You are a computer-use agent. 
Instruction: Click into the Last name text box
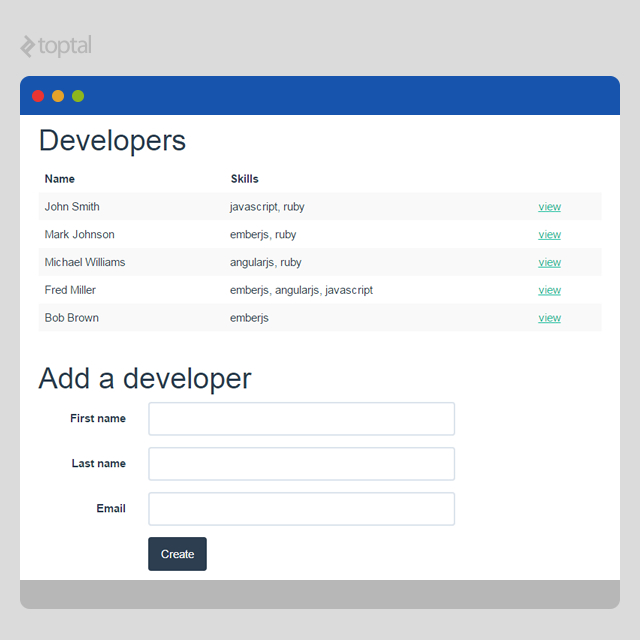[301, 464]
